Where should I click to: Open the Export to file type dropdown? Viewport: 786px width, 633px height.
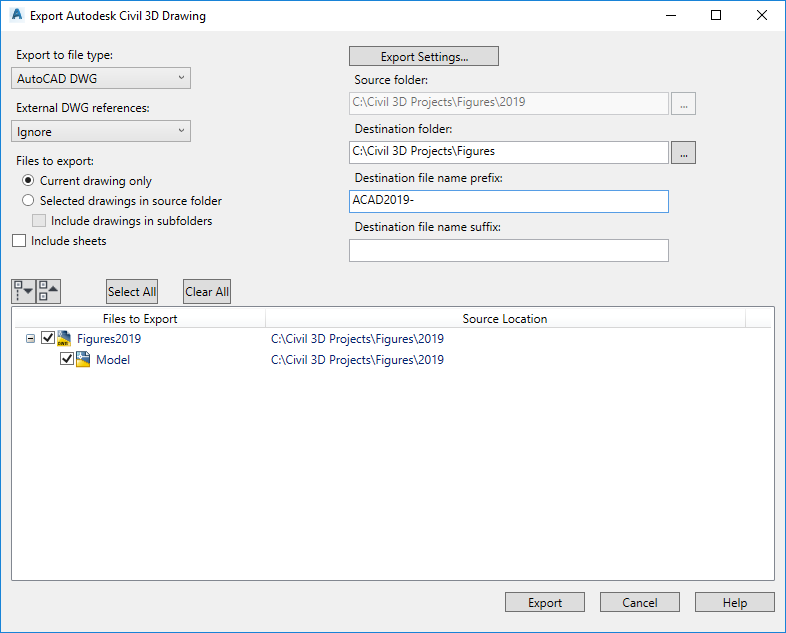pos(102,78)
